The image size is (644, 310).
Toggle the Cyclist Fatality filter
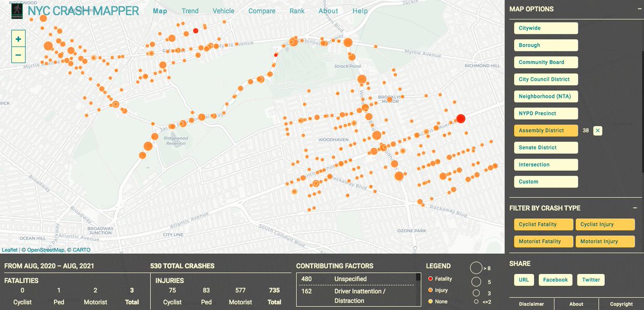(x=543, y=225)
